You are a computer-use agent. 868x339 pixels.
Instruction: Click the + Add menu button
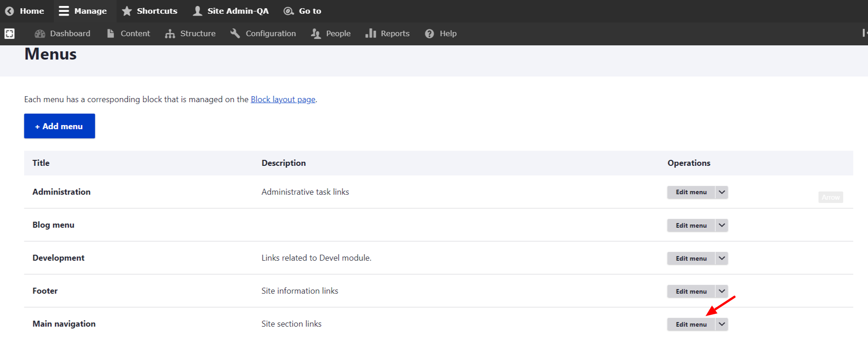(x=59, y=126)
